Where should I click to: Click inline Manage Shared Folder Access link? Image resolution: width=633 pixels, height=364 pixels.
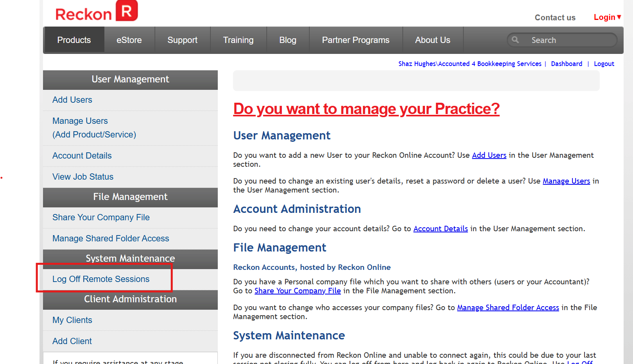pyautogui.click(x=508, y=307)
